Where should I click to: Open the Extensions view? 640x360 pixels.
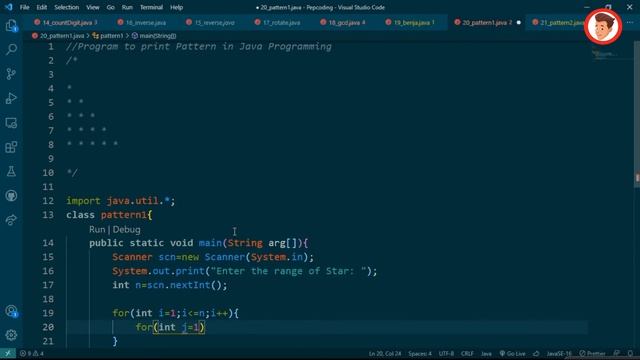11,147
